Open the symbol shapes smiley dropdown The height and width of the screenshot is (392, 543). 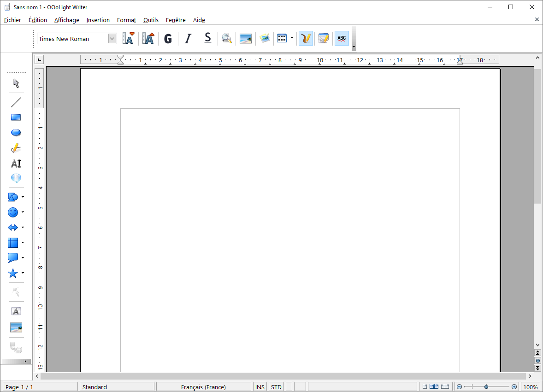pyautogui.click(x=22, y=212)
